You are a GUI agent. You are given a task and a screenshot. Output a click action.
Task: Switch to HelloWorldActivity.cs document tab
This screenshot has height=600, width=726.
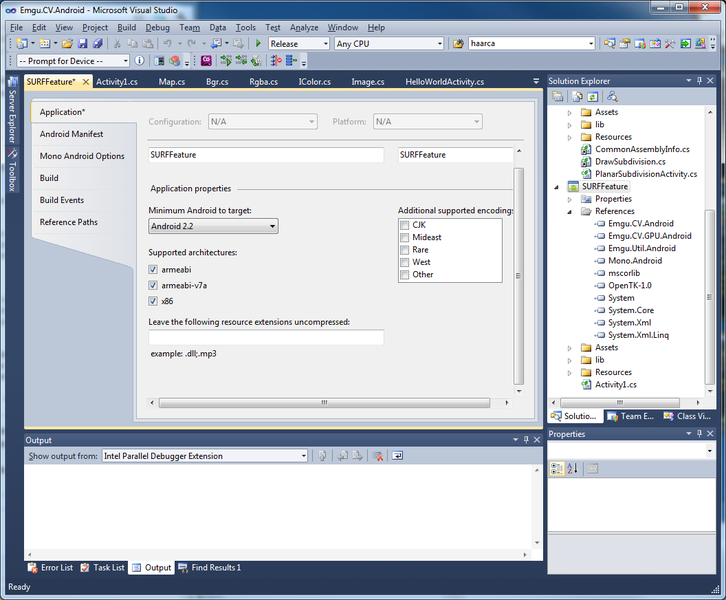445,81
